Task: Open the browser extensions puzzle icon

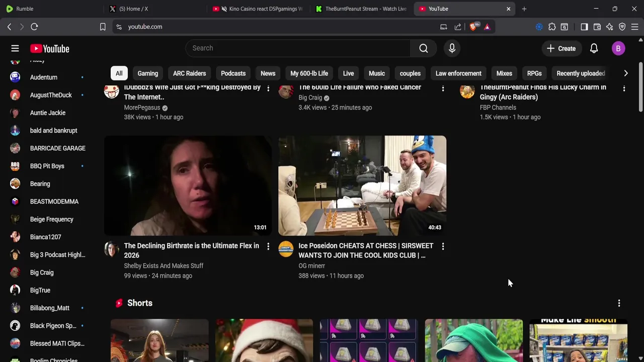Action: (552, 27)
